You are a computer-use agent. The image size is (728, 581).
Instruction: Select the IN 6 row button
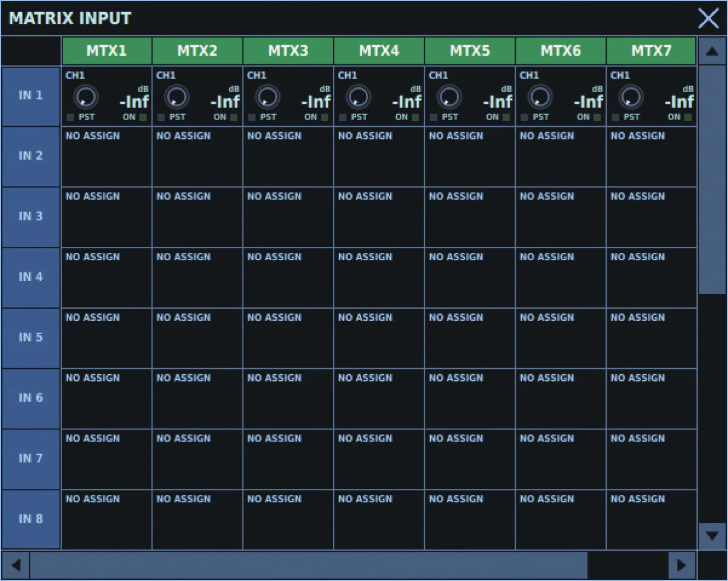(x=31, y=399)
